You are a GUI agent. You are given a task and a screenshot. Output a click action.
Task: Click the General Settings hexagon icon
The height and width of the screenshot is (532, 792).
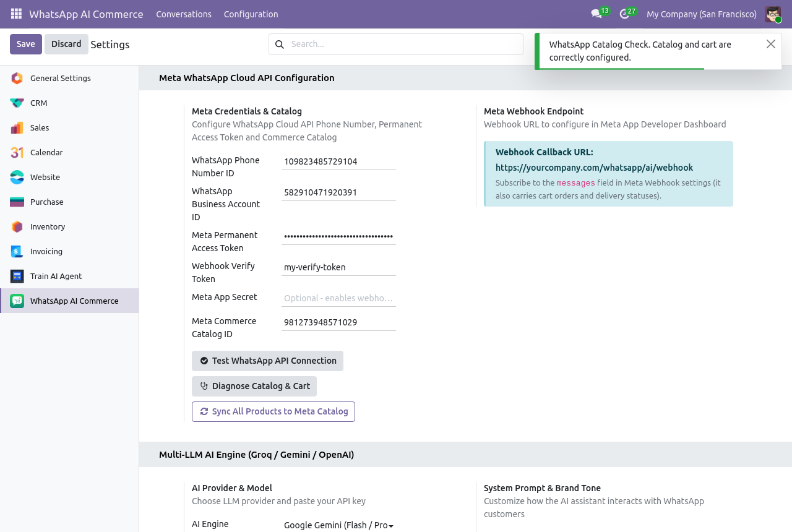coord(17,78)
